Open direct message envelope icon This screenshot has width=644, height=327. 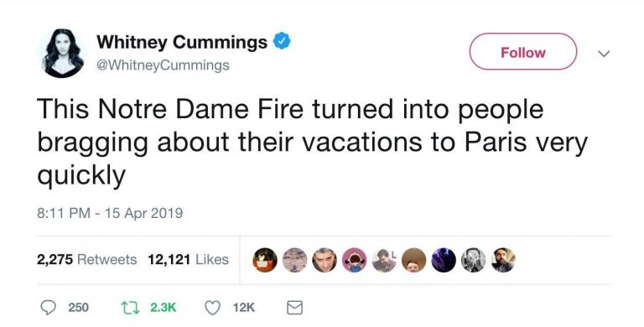(x=294, y=307)
